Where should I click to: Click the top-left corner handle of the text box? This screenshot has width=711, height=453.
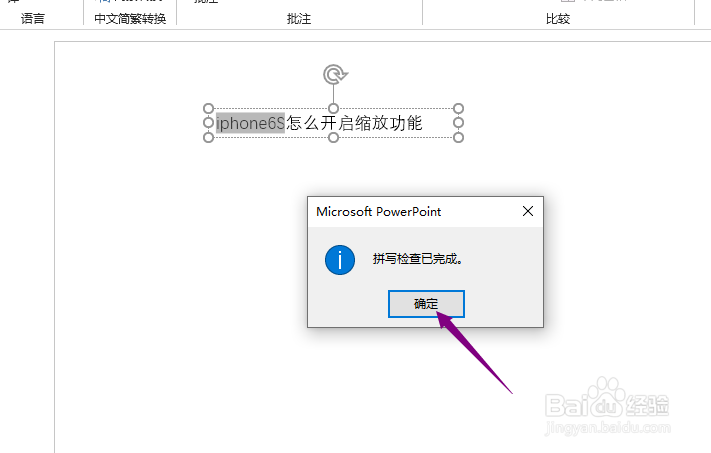tap(208, 108)
